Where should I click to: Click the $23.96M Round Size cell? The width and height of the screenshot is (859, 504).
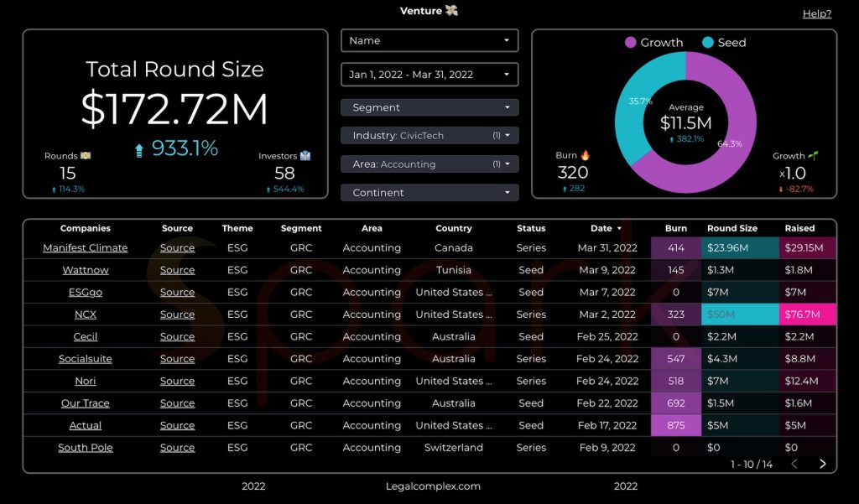click(x=740, y=247)
